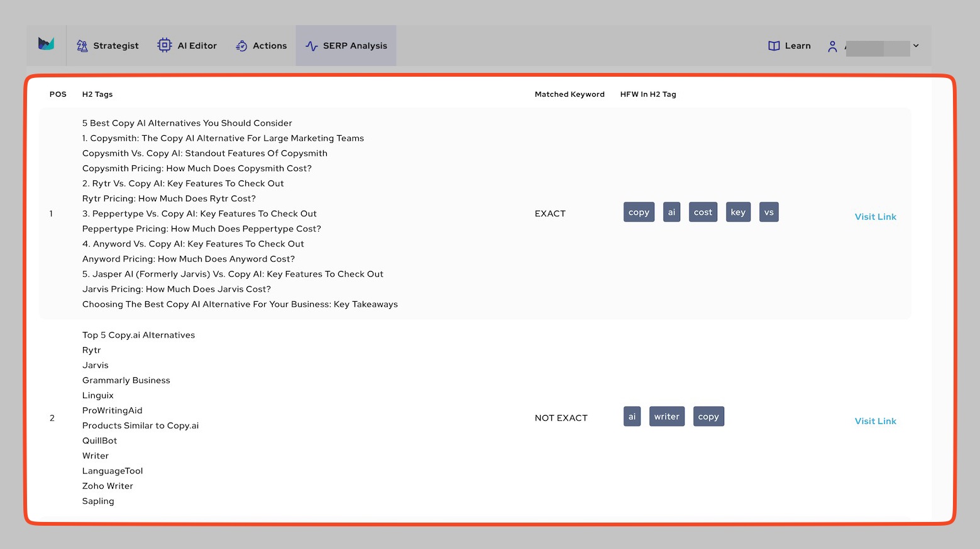Visit the link for position 2
Viewport: 980px width, 549px height.
coord(876,421)
